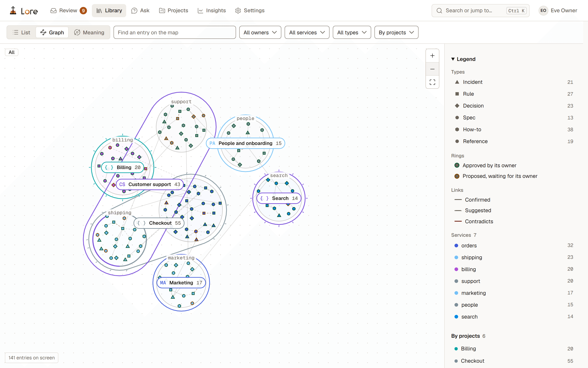The height and width of the screenshot is (368, 588).
Task: Select marketing service in legend
Action: click(514, 293)
